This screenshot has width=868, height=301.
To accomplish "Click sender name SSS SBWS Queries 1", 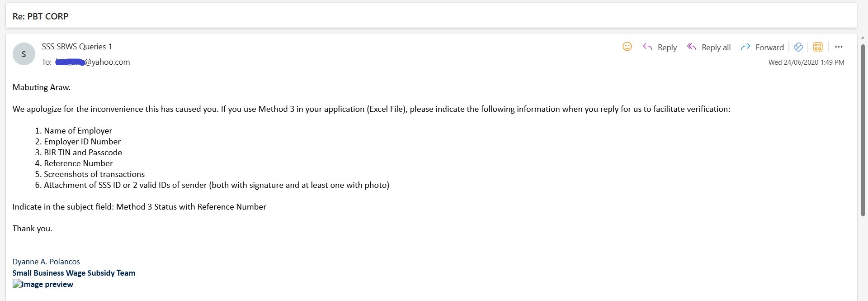I will pos(77,47).
